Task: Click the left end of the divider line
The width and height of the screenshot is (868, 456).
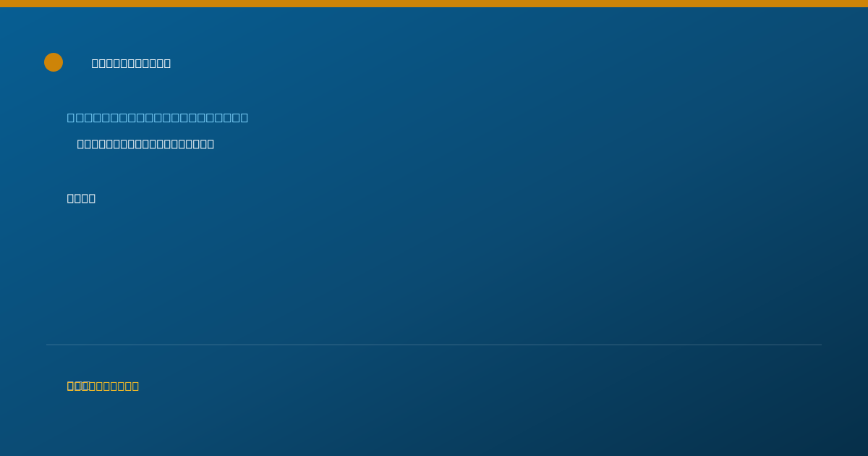Action: tap(48, 345)
